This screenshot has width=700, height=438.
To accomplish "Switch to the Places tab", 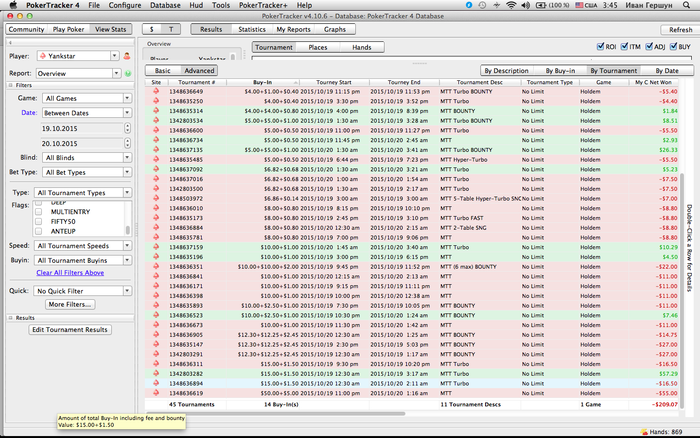I will coord(318,47).
